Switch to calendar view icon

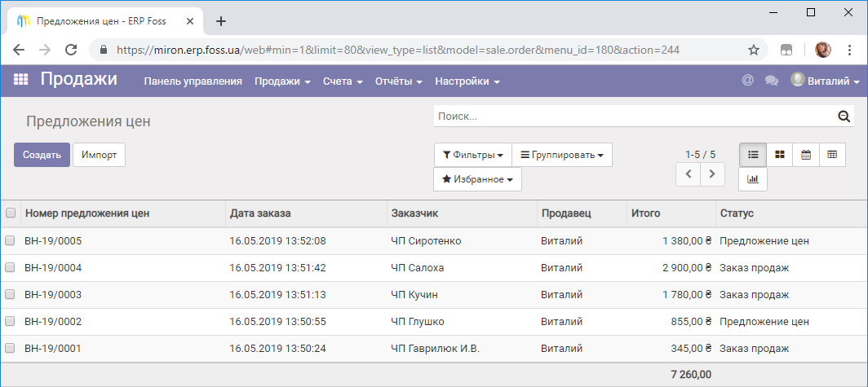point(806,155)
